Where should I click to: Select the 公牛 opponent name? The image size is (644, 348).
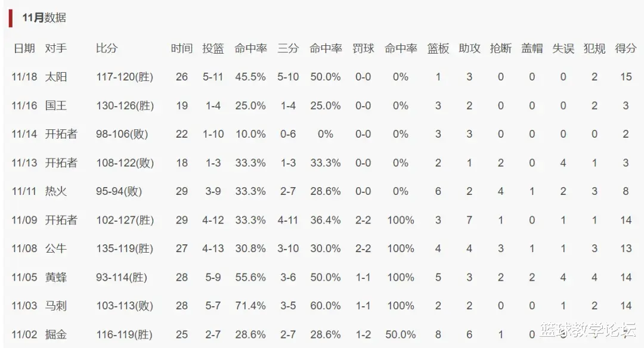tap(55, 248)
